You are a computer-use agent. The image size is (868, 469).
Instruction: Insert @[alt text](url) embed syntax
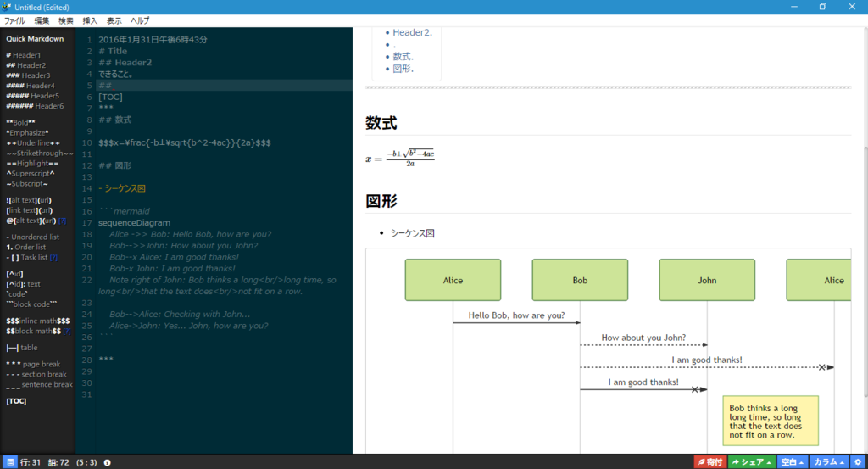[x=31, y=221]
